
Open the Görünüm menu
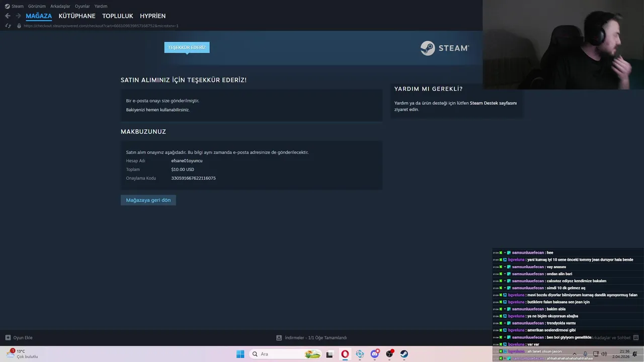pos(37,6)
